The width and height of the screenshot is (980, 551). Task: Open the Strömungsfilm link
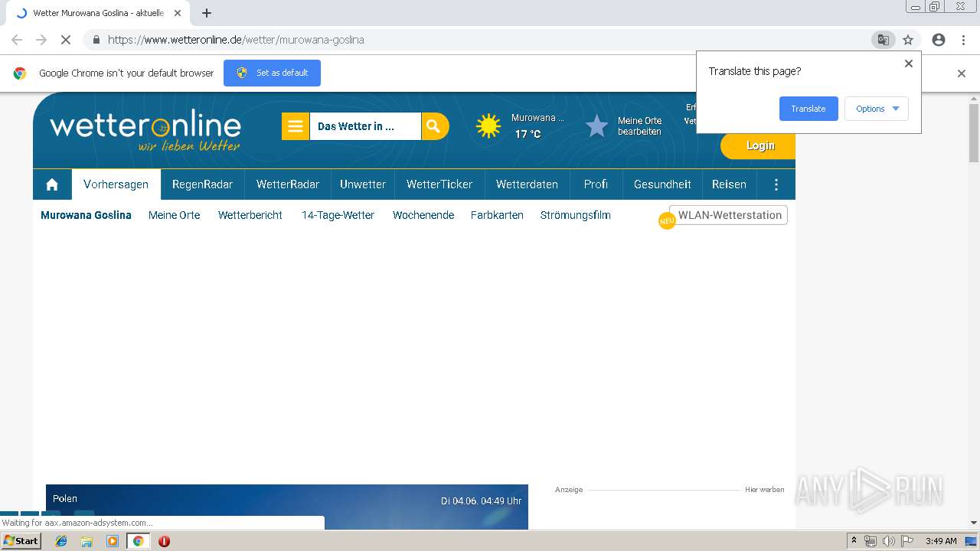(575, 215)
